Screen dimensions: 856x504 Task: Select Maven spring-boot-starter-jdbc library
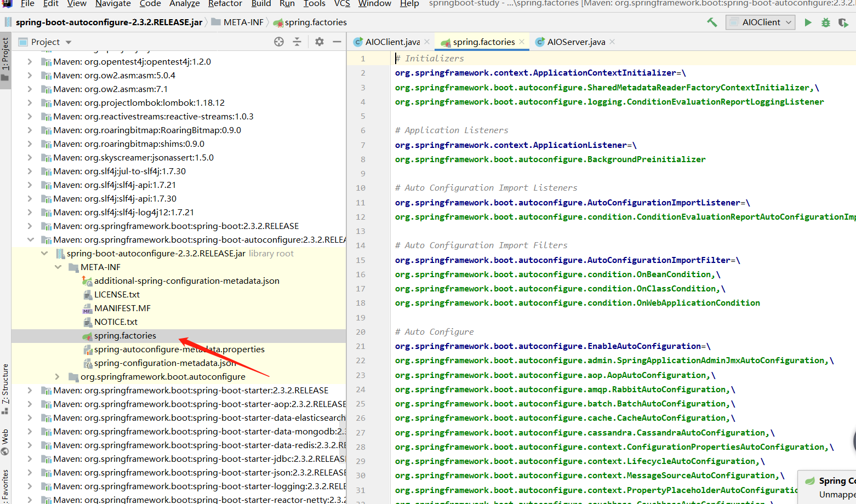click(199, 459)
